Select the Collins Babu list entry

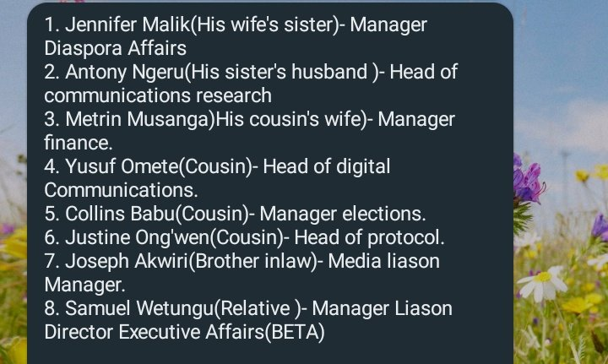235,214
